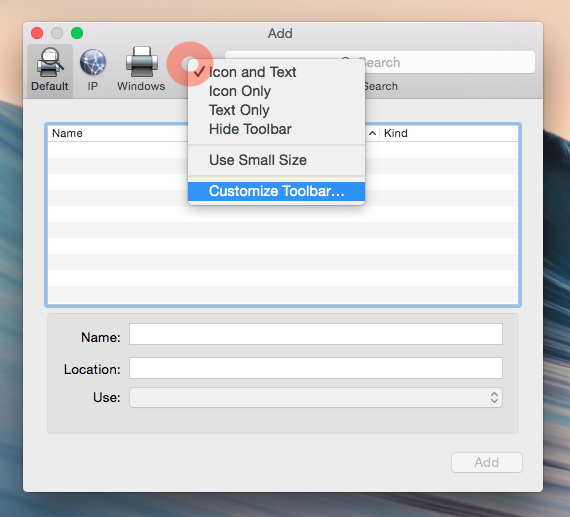This screenshot has width=570, height=517.
Task: Expand the Use popup menu
Action: tap(316, 397)
